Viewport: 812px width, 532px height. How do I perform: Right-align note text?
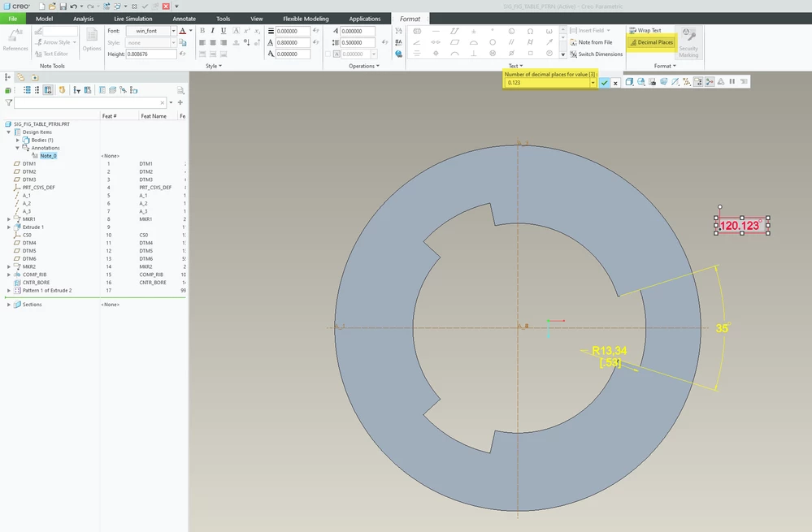point(224,42)
